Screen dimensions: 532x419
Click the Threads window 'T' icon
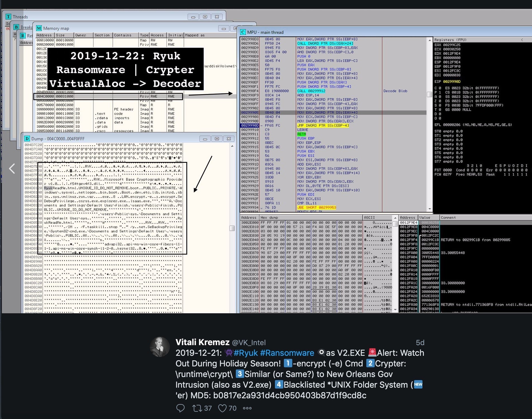point(9,17)
